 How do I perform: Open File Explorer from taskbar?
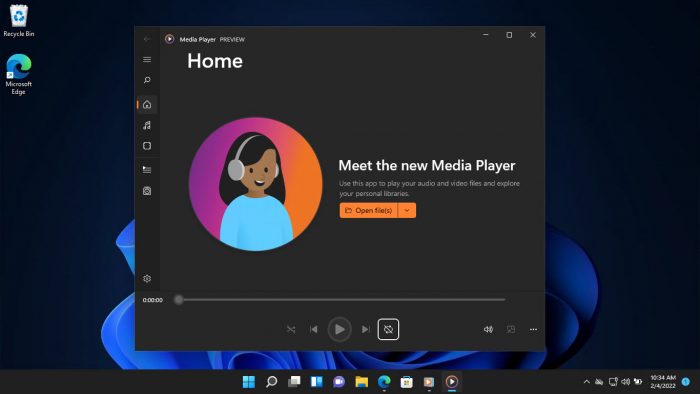point(362,382)
